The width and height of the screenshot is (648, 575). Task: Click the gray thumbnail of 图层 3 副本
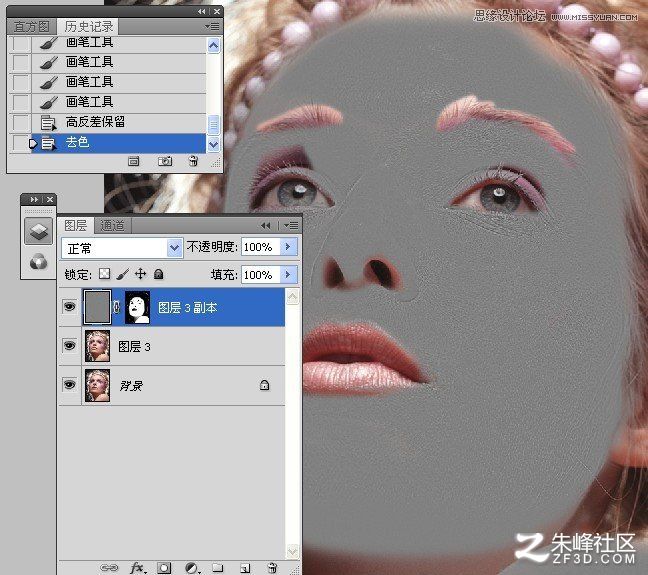click(x=98, y=307)
